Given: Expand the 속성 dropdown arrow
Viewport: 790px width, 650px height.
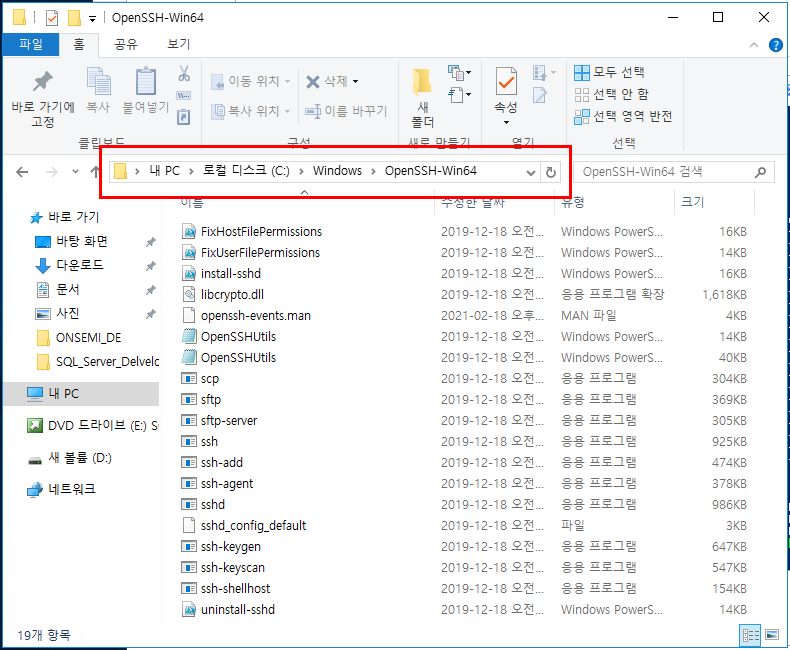Looking at the screenshot, I should point(506,122).
